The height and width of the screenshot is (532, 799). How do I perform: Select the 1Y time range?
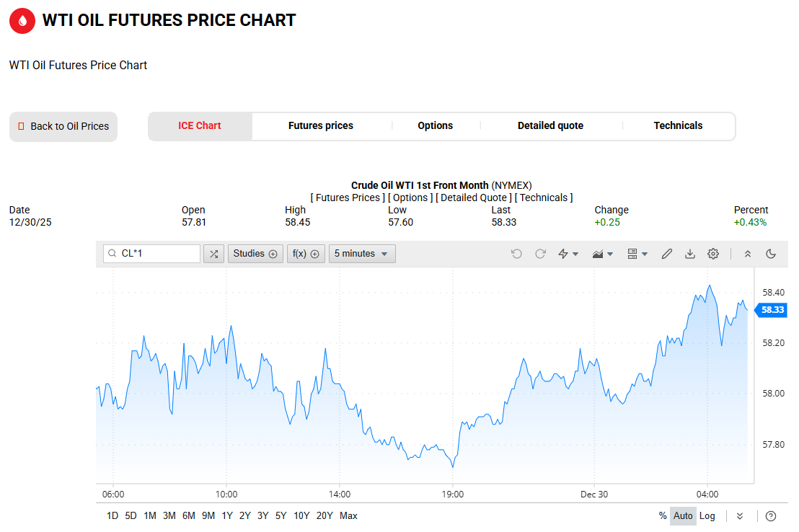tap(227, 515)
